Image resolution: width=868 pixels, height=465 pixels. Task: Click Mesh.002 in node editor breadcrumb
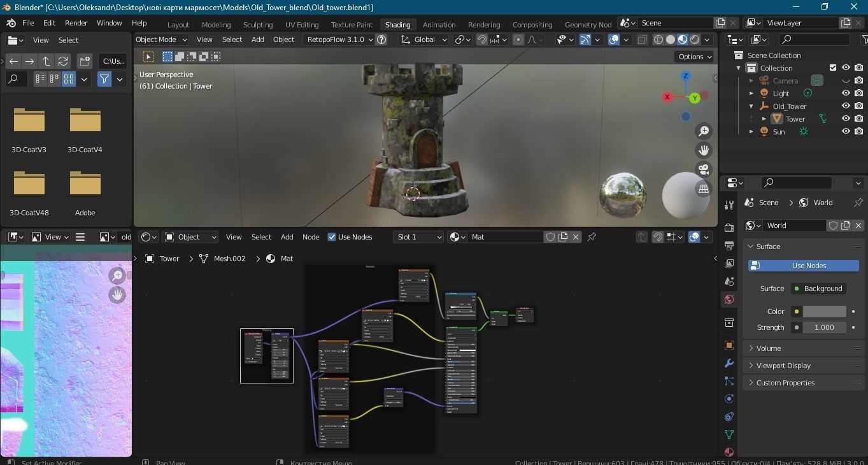coord(229,259)
